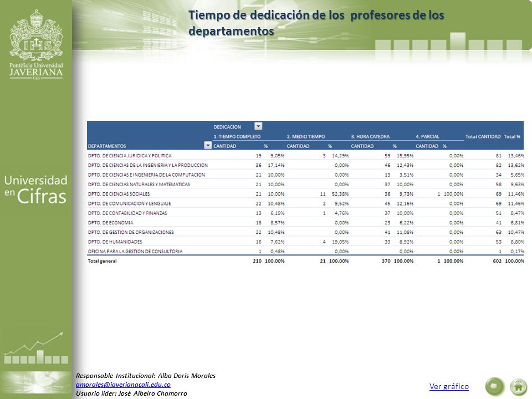Click the 17,14% tiempo completo value
The width and height of the screenshot is (532, 399).
pos(276,165)
